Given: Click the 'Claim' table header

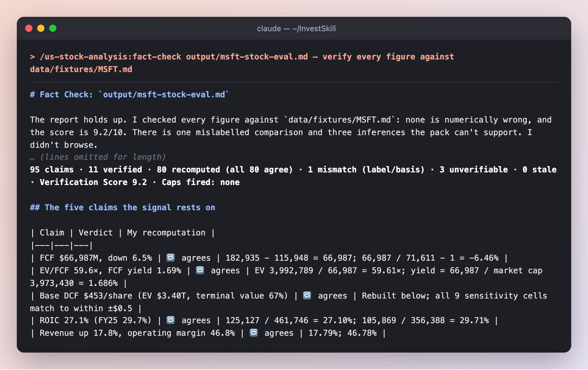Looking at the screenshot, I should tap(52, 233).
